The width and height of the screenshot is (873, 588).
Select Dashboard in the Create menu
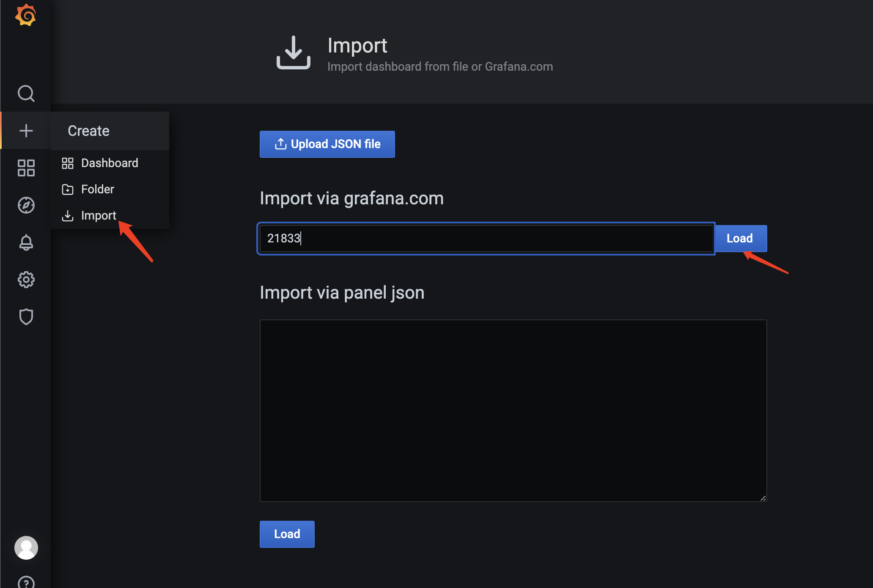[x=109, y=163]
